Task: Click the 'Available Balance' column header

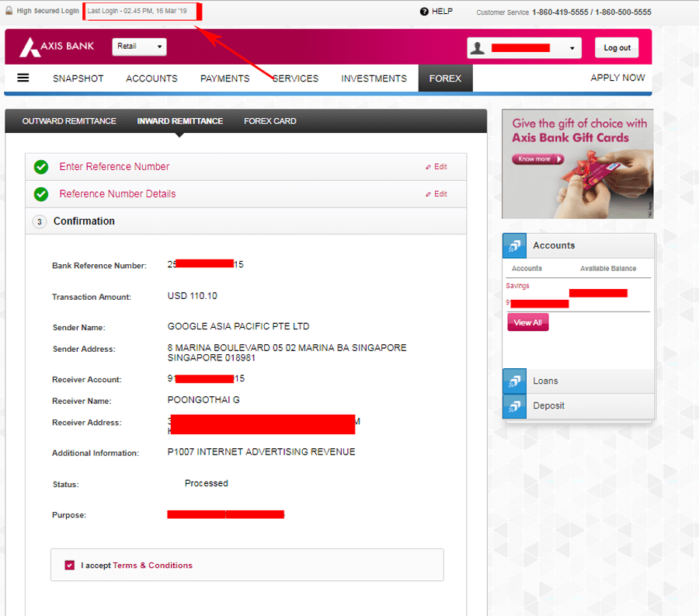Action: (x=608, y=268)
